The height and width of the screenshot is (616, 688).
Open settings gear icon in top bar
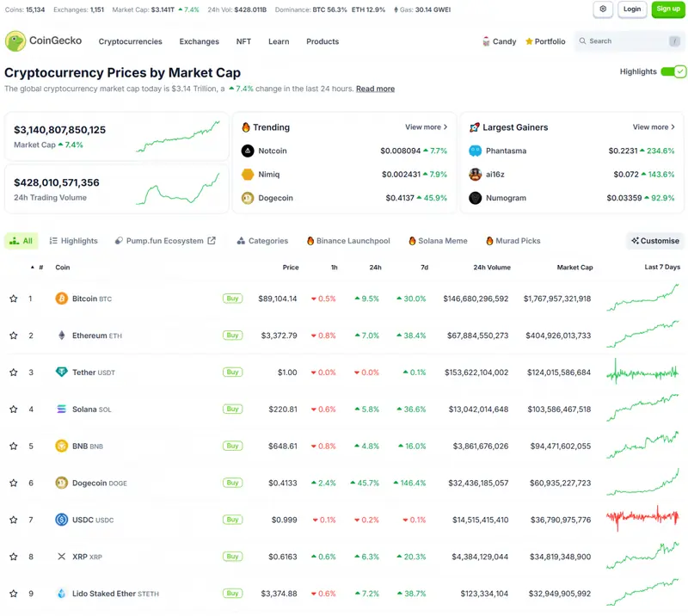603,9
